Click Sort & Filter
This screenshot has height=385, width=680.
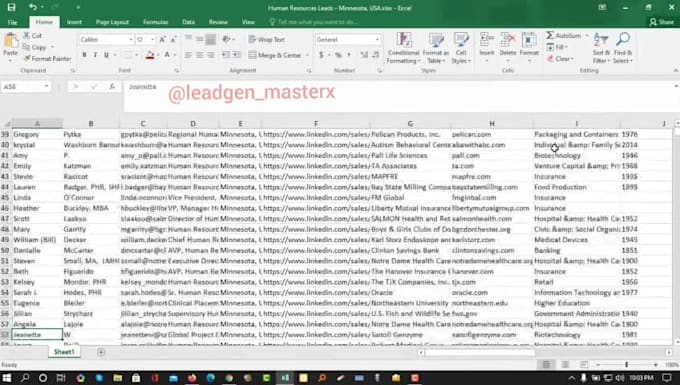tap(601, 48)
